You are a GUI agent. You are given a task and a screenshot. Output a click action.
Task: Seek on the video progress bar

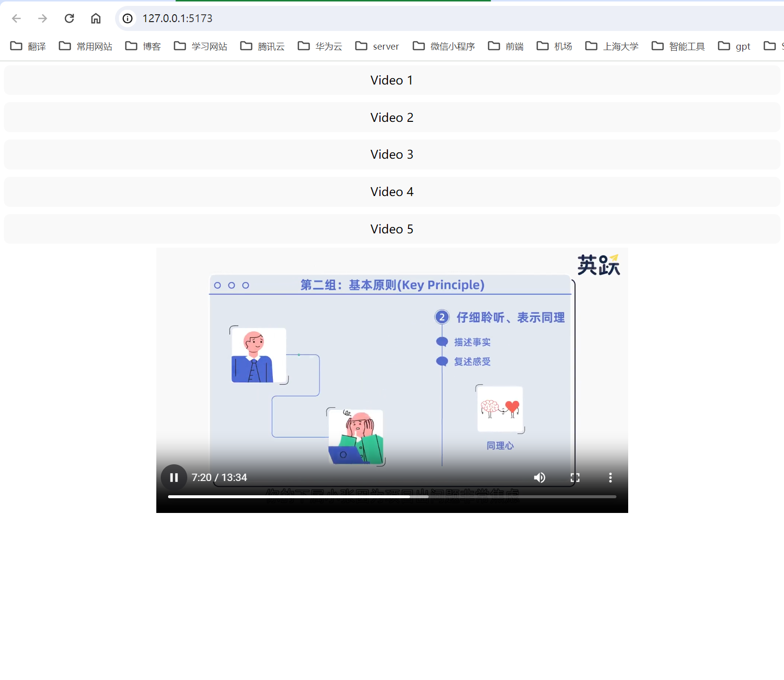392,497
